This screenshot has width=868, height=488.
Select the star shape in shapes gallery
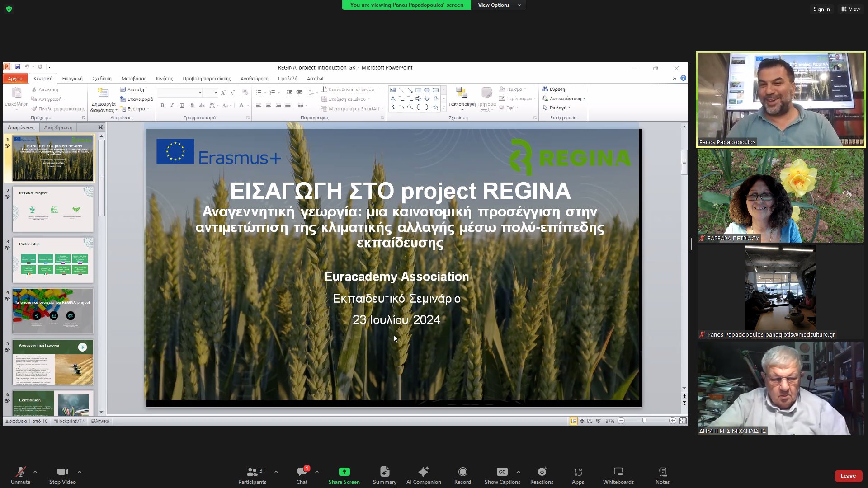pyautogui.click(x=435, y=108)
